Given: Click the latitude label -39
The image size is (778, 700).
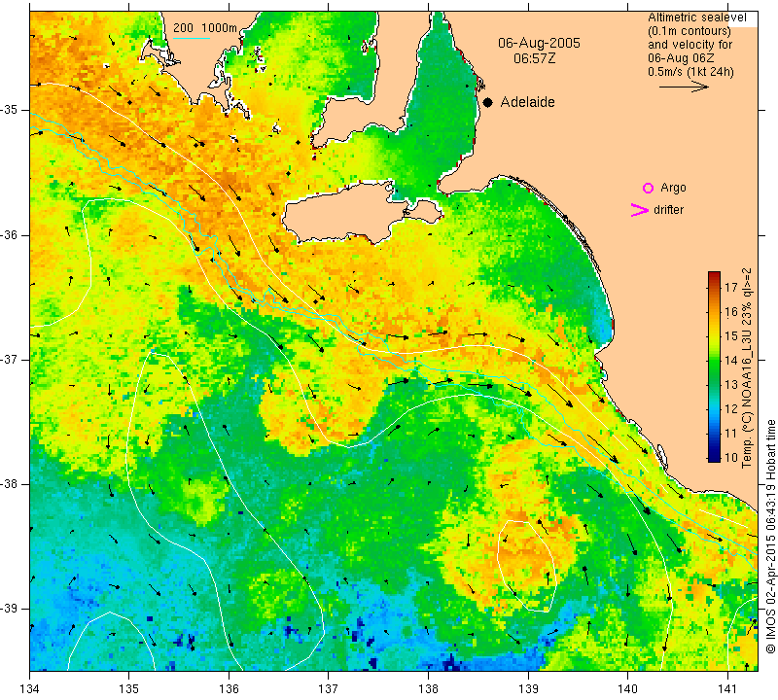Looking at the screenshot, I should [x=9, y=609].
